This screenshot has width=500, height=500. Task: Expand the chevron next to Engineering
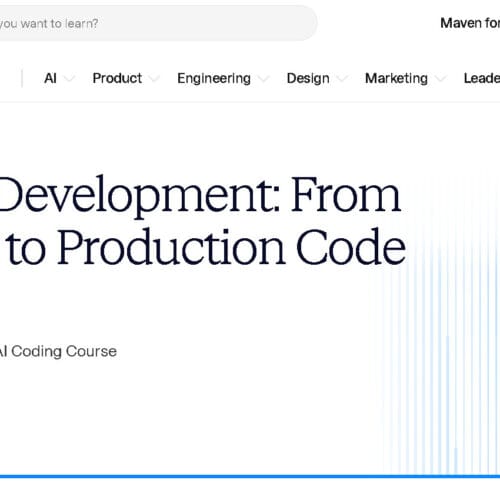pos(263,79)
